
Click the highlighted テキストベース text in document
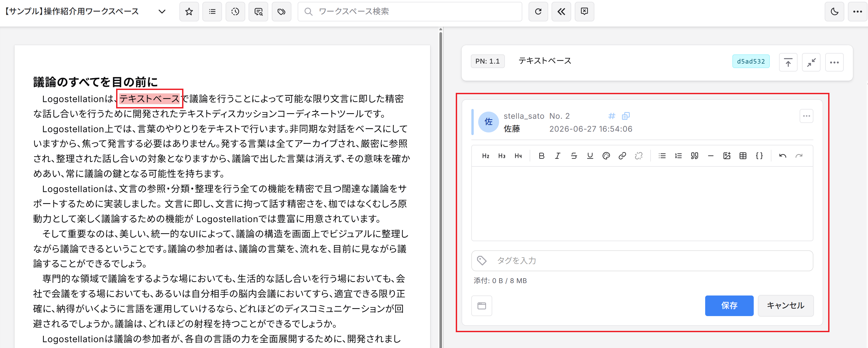(x=150, y=99)
